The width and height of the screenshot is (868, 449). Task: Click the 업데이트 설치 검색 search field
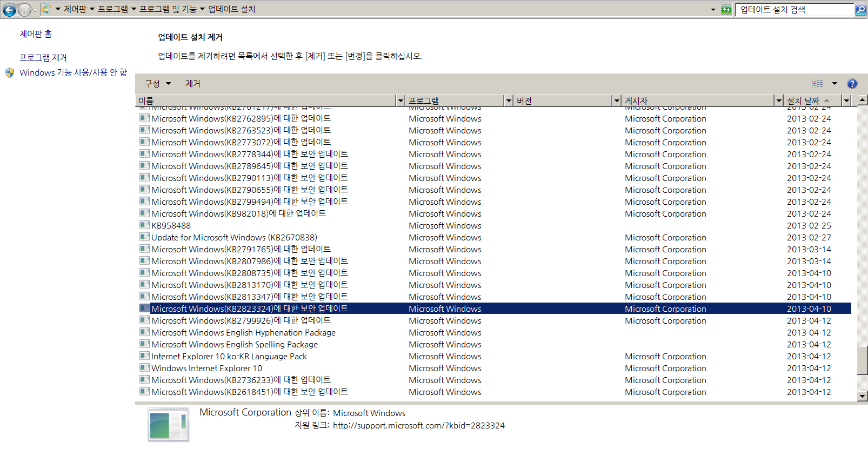[794, 10]
